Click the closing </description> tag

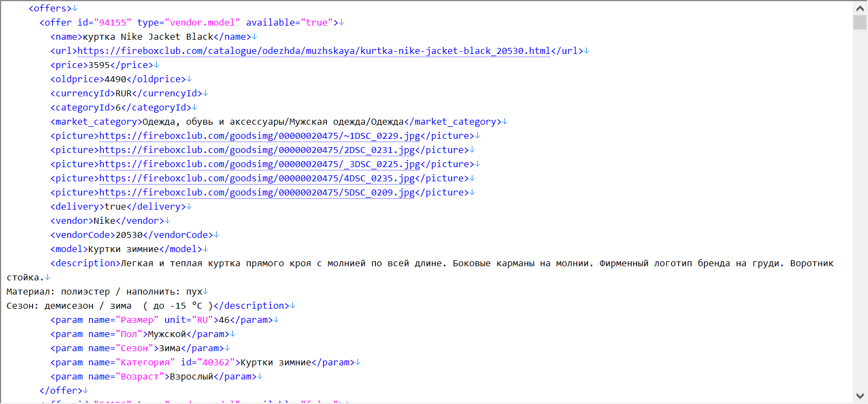tap(251, 305)
